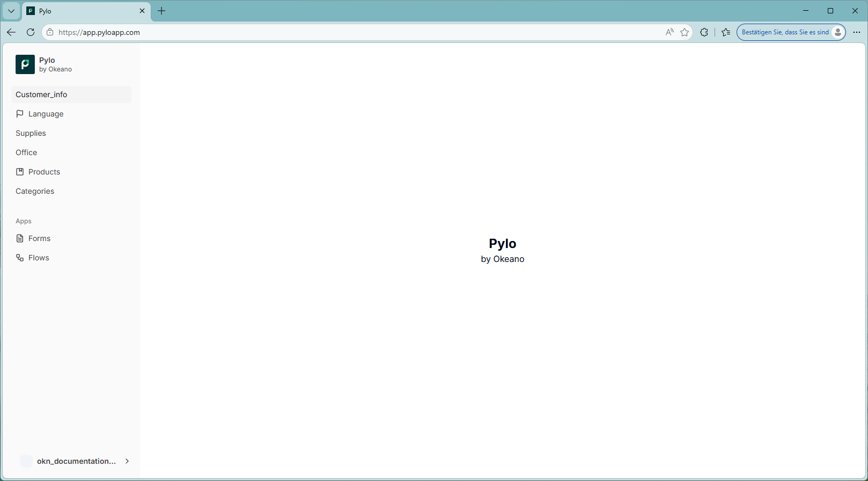Select Supplies from the sidebar
Viewport: 868px width, 481px height.
(31, 133)
